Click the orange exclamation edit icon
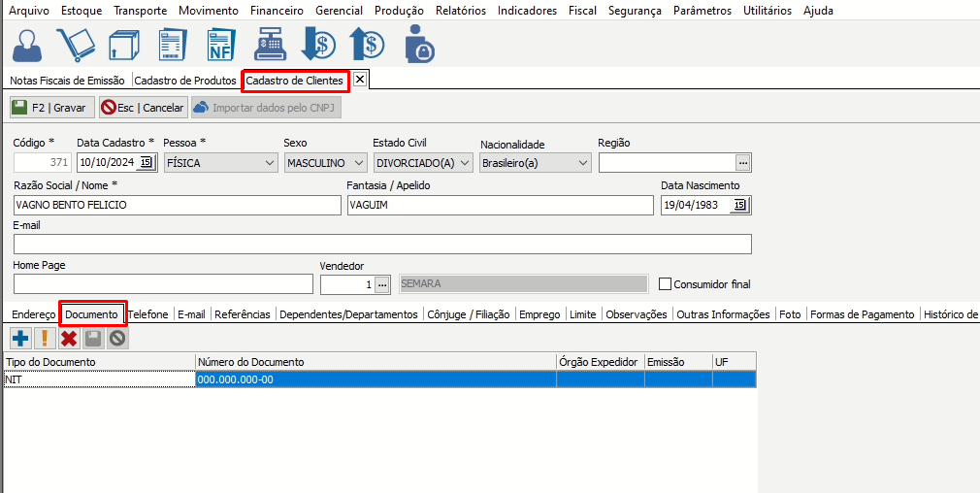980x493 pixels. [44, 338]
